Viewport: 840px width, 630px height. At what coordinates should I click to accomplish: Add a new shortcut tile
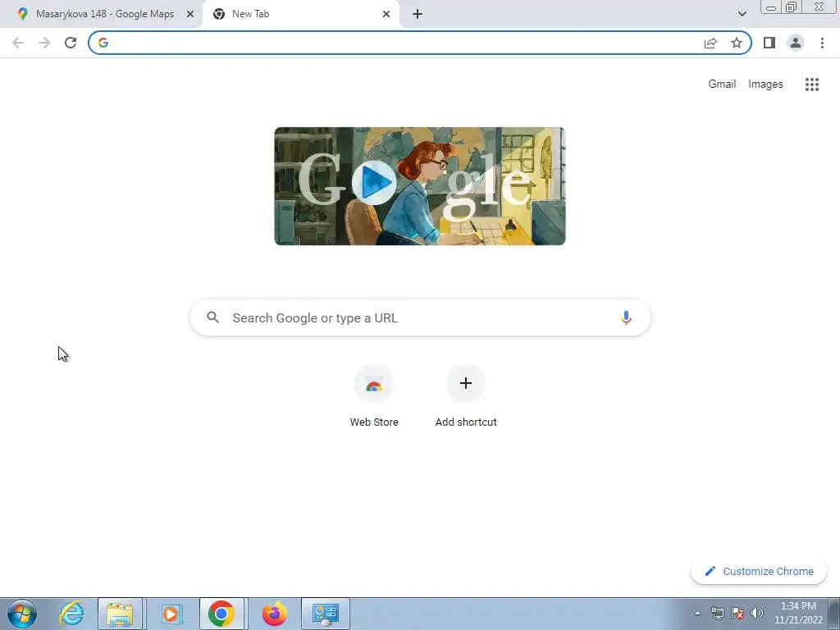point(466,395)
